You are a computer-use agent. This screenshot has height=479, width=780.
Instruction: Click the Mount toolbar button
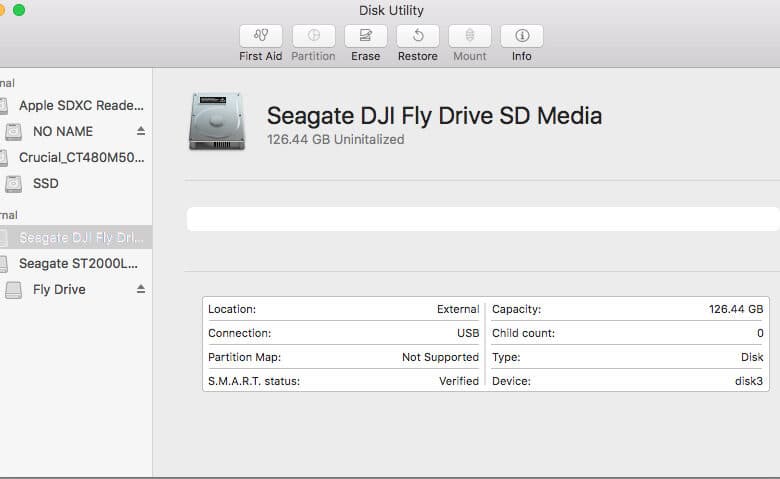[x=470, y=36]
